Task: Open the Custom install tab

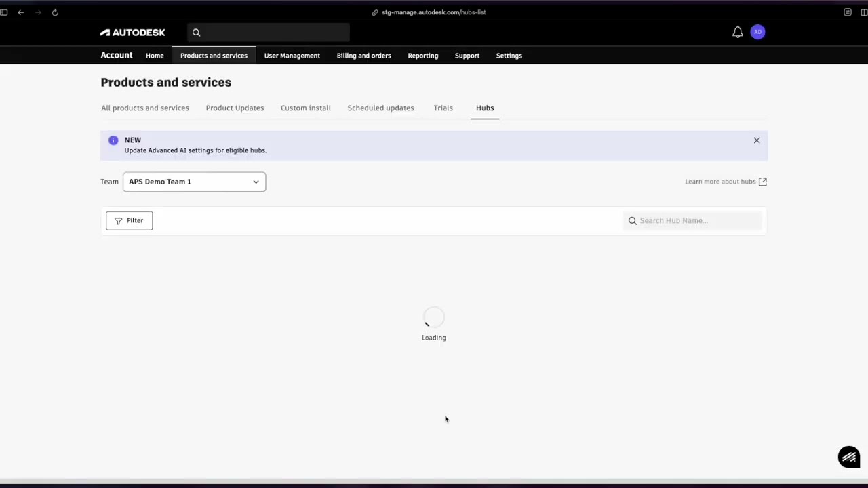Action: pyautogui.click(x=306, y=108)
